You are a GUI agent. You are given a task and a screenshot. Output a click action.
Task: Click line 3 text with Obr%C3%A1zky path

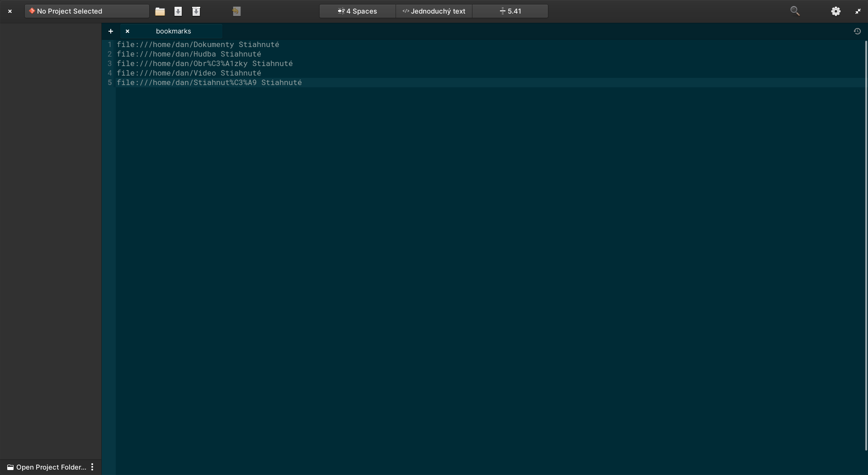point(205,63)
